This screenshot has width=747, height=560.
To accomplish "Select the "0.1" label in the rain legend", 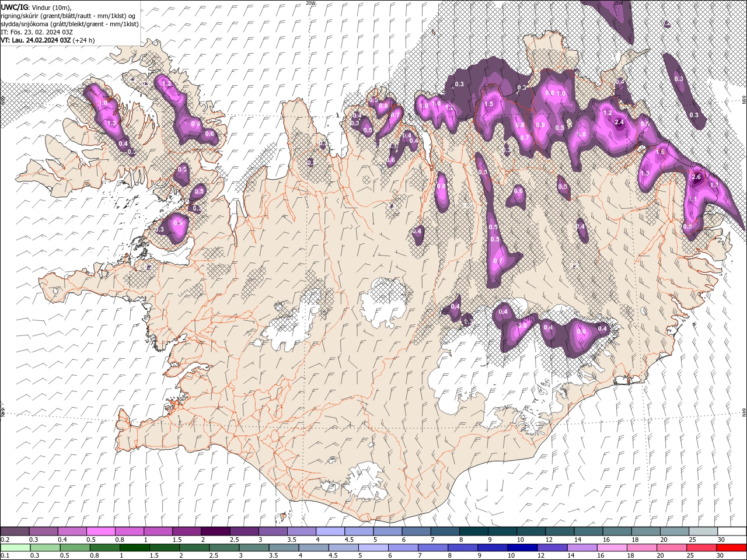I will [x=5, y=555].
